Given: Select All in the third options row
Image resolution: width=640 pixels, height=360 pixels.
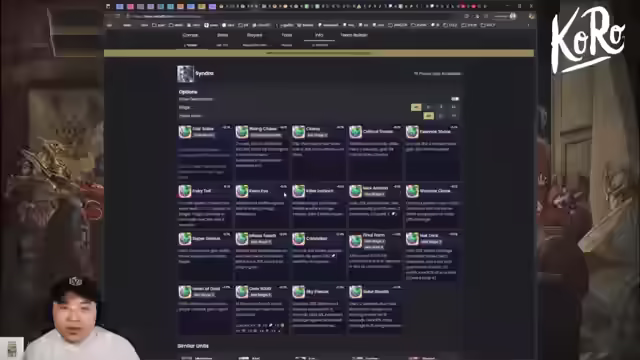Looking at the screenshot, I should tap(428, 116).
